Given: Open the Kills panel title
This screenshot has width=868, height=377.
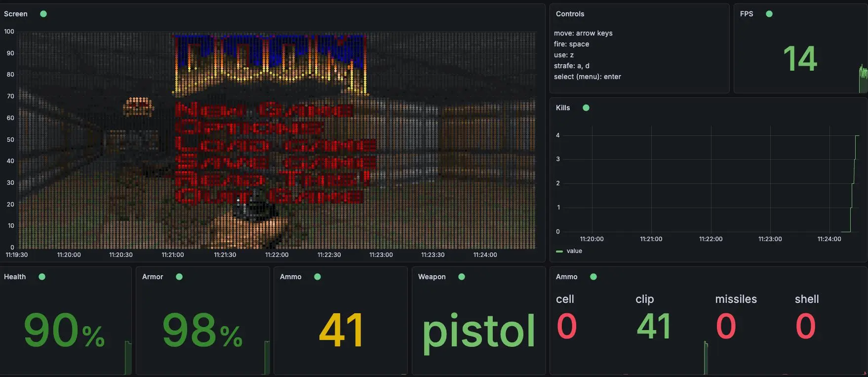Looking at the screenshot, I should pos(563,108).
